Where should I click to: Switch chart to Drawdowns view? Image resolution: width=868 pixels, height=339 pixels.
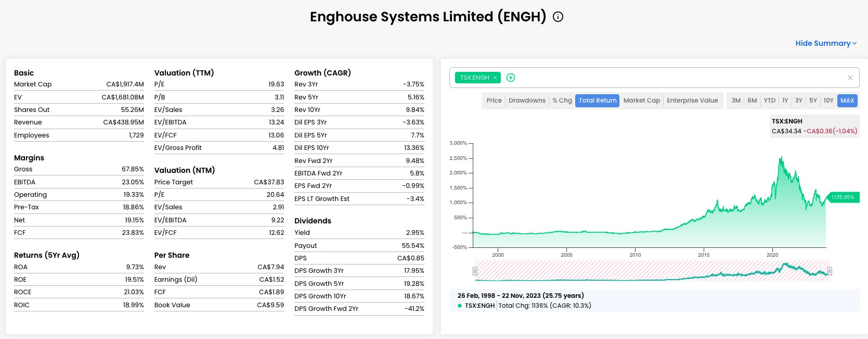click(527, 101)
